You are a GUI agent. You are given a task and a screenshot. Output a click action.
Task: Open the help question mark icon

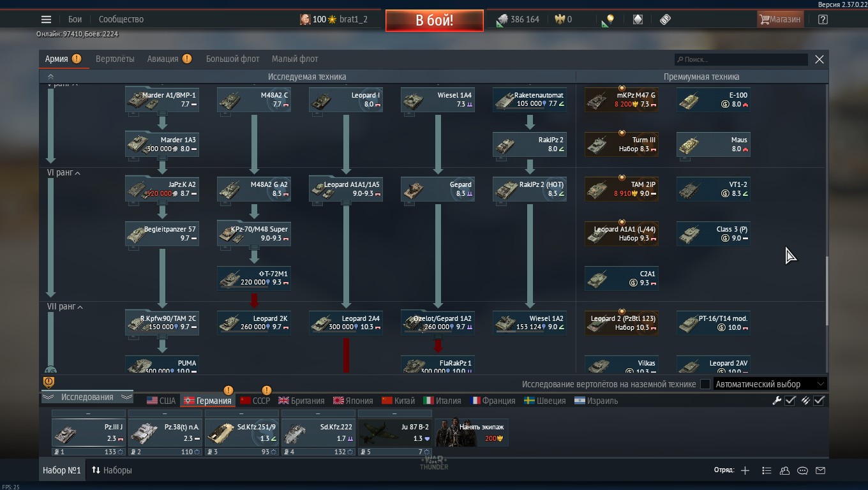[x=823, y=19]
